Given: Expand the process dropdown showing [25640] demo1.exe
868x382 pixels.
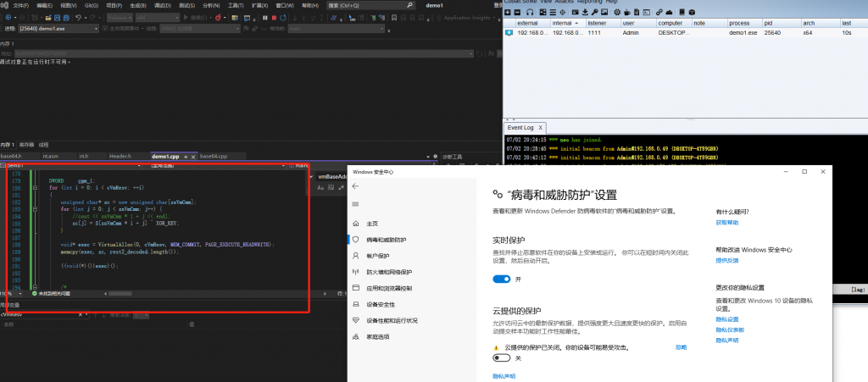Looking at the screenshot, I should (x=97, y=28).
